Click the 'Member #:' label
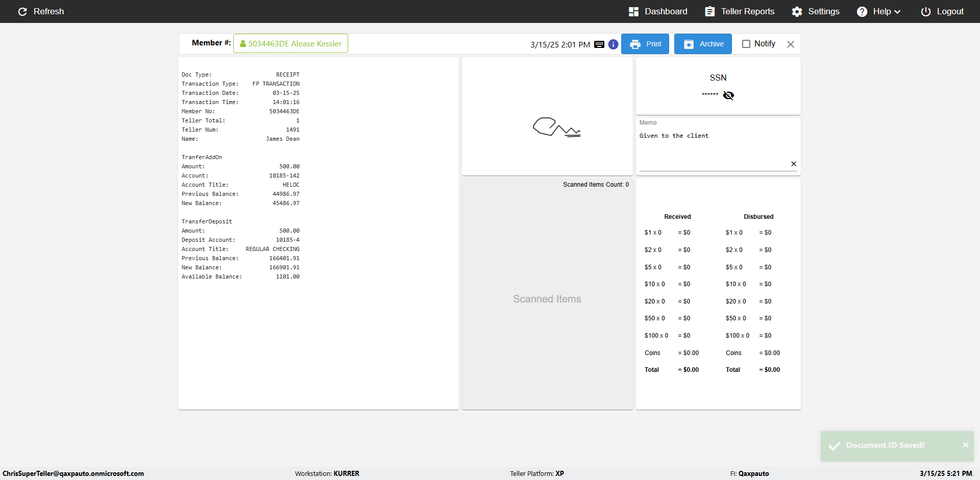Viewport: 980px width, 480px height. 211,43
